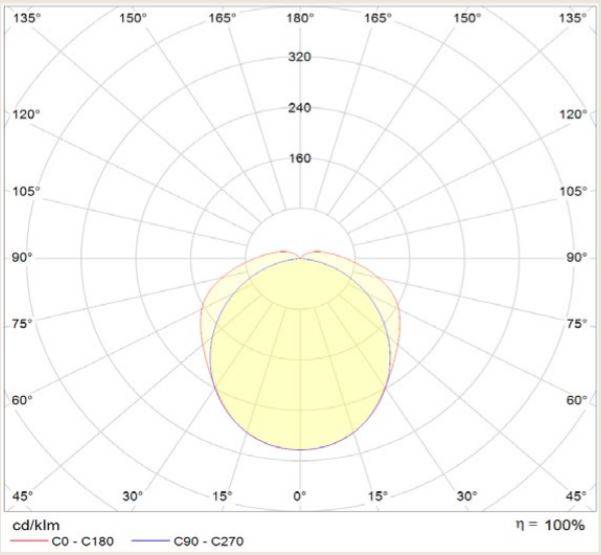Click the 45° label on the right side
Image resolution: width=601 pixels, height=555 pixels.
tap(576, 496)
